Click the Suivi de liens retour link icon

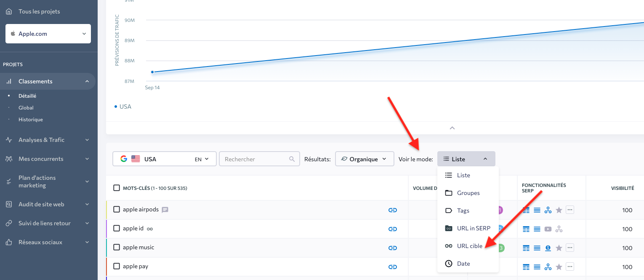point(9,223)
